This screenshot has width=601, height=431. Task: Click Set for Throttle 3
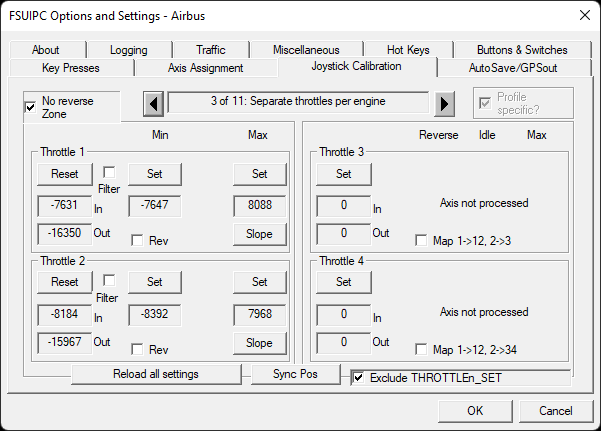pyautogui.click(x=343, y=174)
